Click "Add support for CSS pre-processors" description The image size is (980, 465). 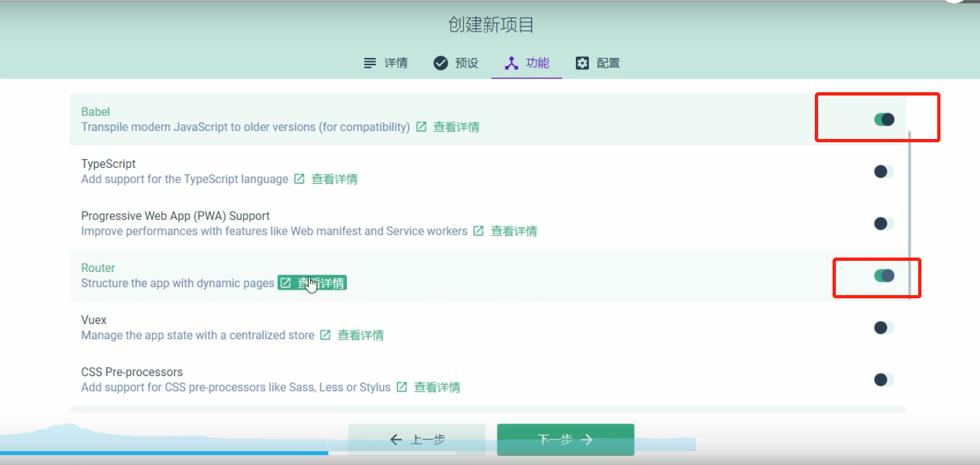236,387
